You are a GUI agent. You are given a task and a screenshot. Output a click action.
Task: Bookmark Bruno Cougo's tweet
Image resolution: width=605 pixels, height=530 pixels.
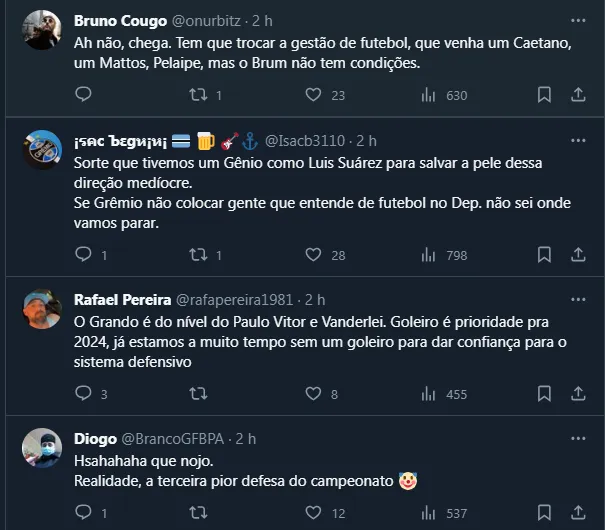click(x=544, y=95)
